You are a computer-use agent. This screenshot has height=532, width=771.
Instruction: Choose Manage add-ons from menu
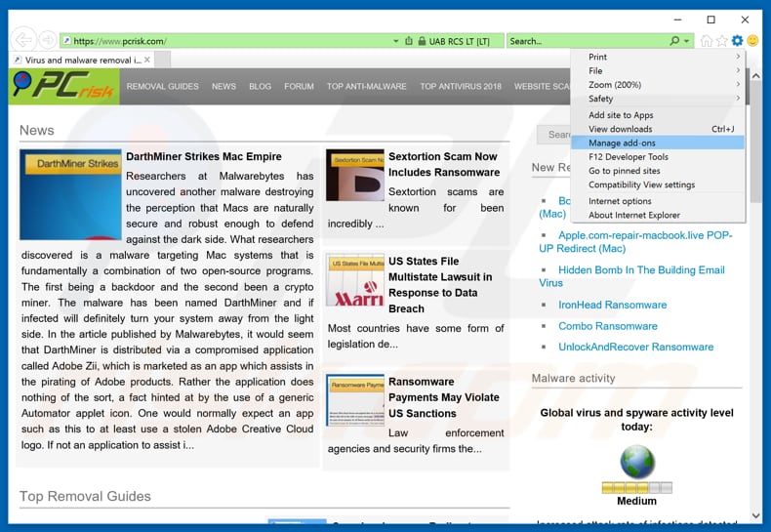click(x=658, y=143)
